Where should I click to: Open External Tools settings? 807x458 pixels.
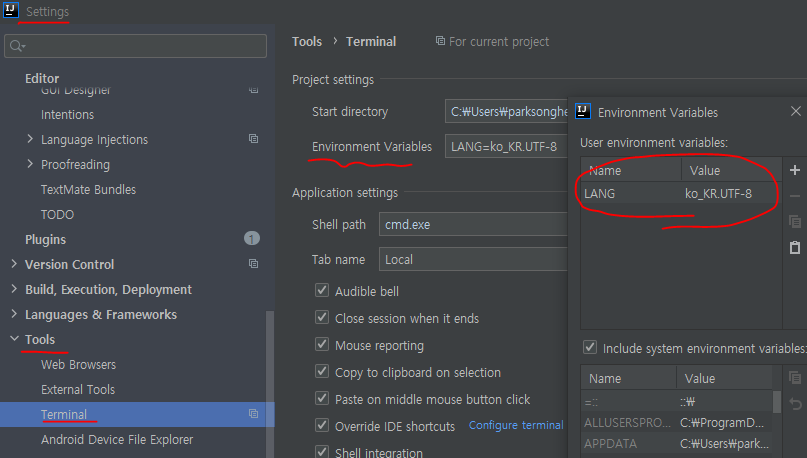pyautogui.click(x=78, y=390)
